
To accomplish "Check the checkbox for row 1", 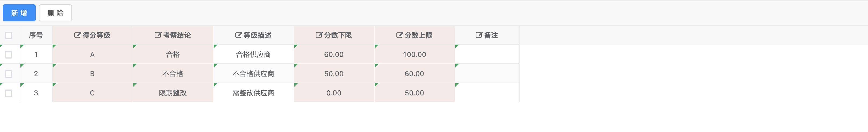I will tap(9, 55).
